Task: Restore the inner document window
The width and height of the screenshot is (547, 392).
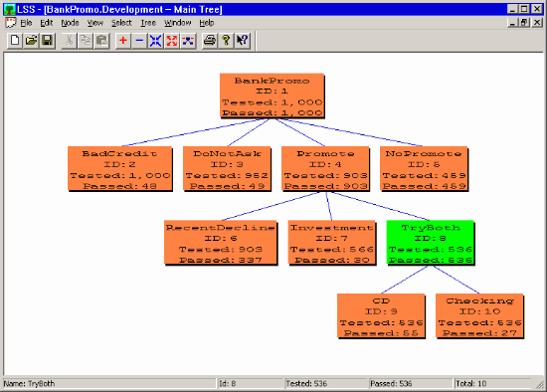Action: (524, 23)
